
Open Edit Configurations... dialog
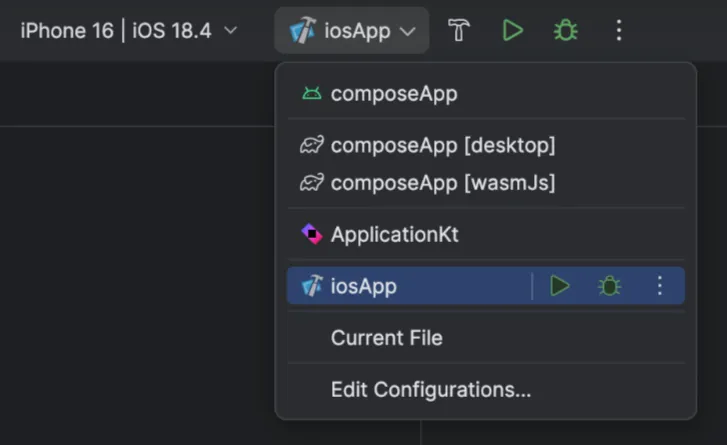point(486,390)
